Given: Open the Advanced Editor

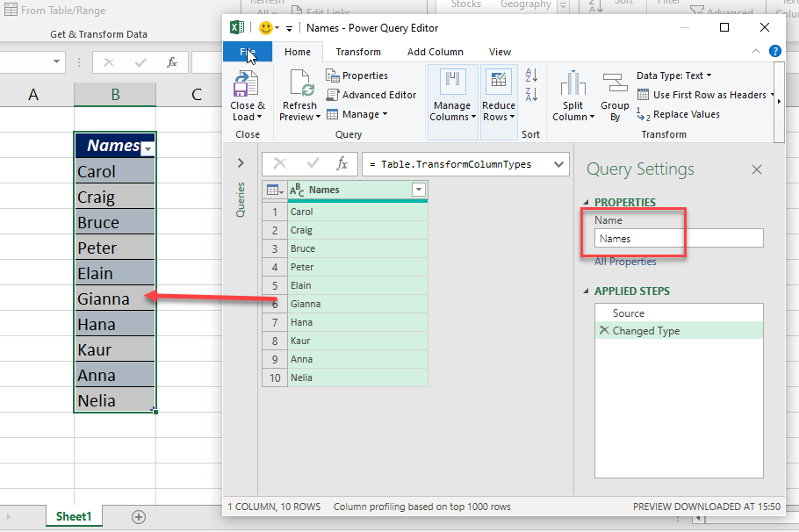Looking at the screenshot, I should 371,95.
